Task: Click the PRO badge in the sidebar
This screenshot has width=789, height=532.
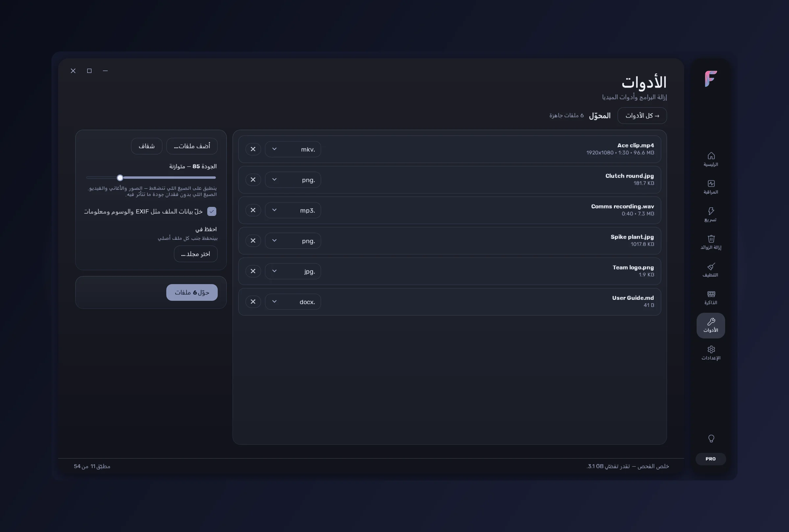Action: click(711, 459)
